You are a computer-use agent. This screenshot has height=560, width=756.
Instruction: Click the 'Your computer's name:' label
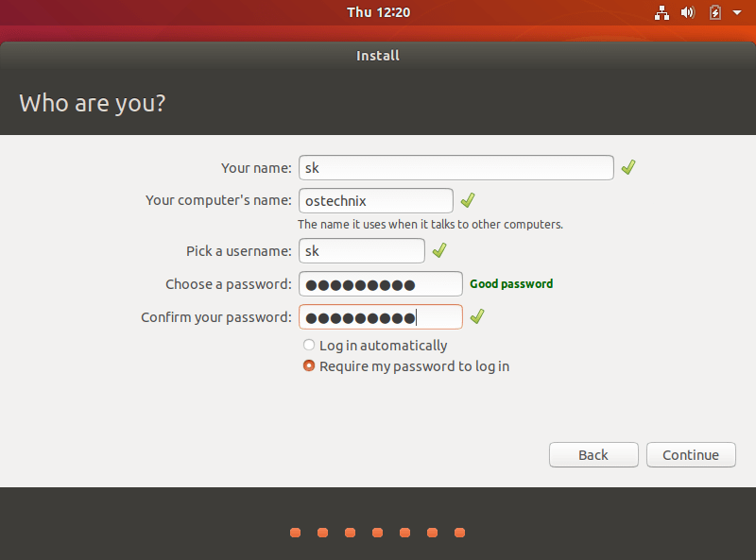click(218, 200)
